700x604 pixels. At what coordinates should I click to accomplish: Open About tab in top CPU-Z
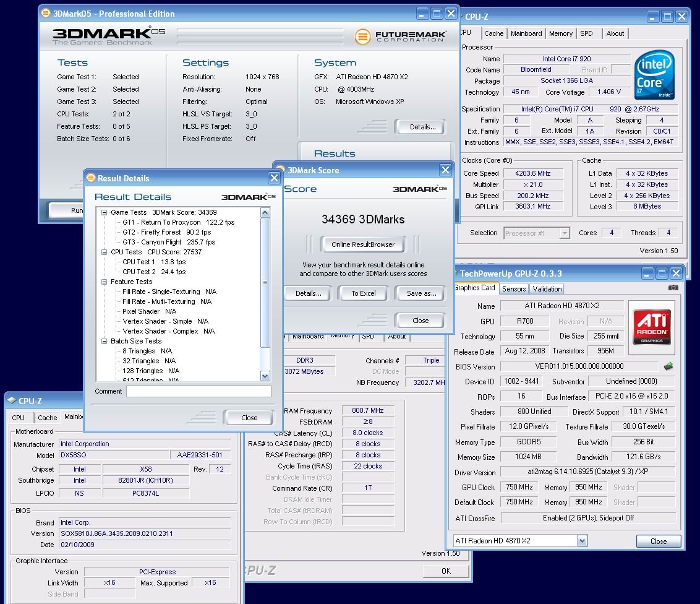pos(615,33)
